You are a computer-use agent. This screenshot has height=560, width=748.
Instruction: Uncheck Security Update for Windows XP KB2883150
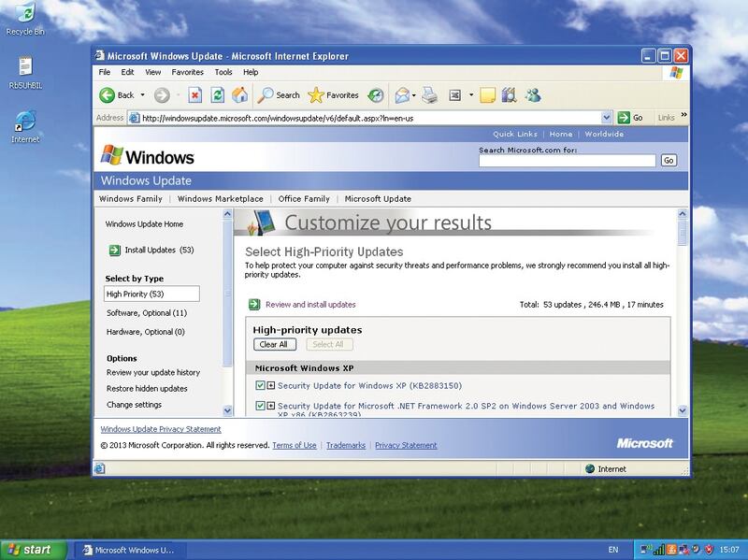260,385
